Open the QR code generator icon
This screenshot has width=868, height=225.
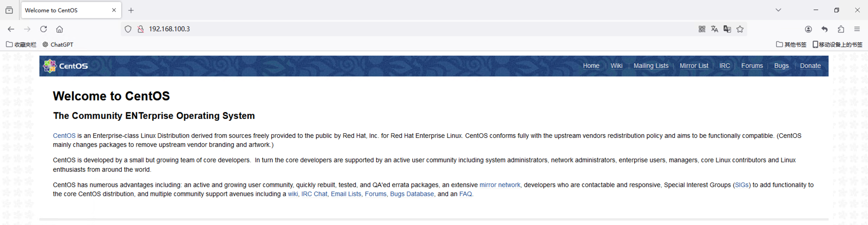click(702, 29)
